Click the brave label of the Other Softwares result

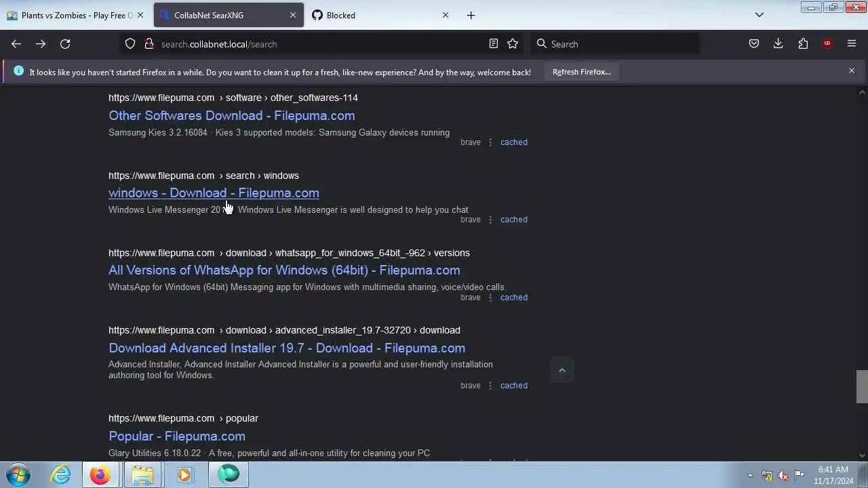(x=471, y=142)
